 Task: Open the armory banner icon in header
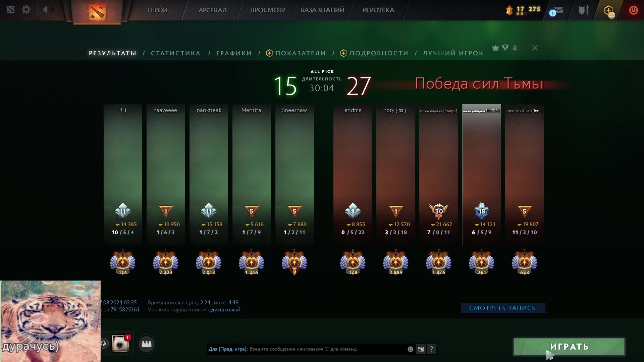tap(584, 10)
